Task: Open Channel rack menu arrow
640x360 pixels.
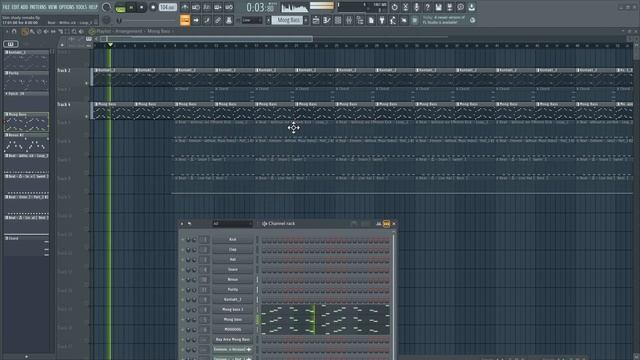Action: [182, 224]
